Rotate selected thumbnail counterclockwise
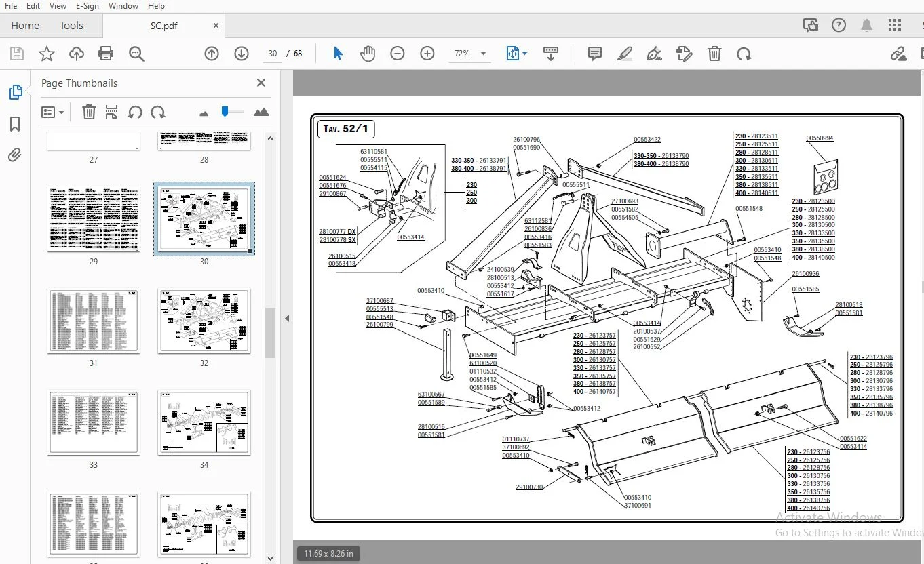Screen dimensions: 924x564 (135, 112)
